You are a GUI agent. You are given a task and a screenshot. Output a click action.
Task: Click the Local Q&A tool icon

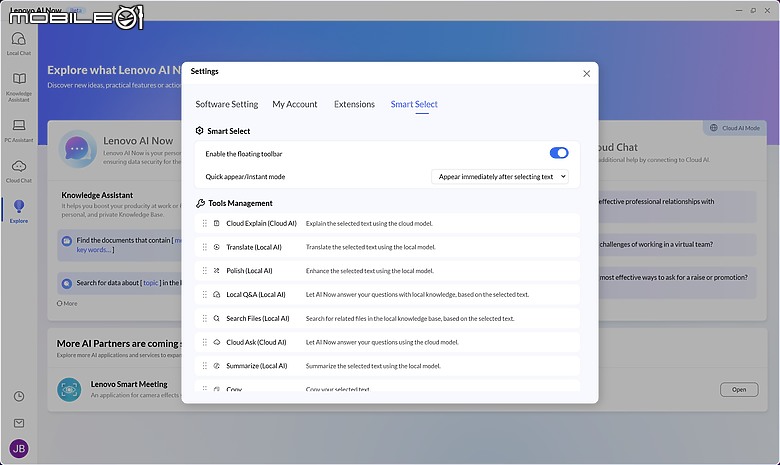click(216, 294)
